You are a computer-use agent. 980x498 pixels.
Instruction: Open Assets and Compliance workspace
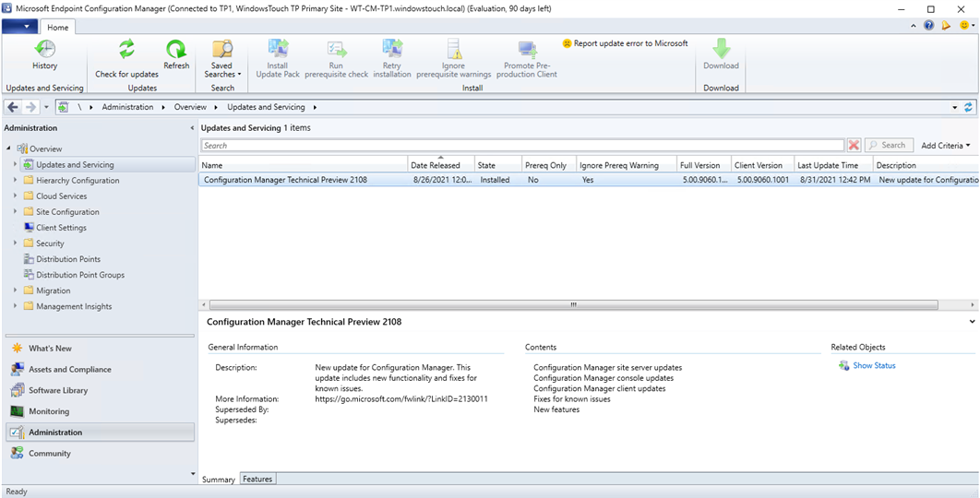click(100, 369)
